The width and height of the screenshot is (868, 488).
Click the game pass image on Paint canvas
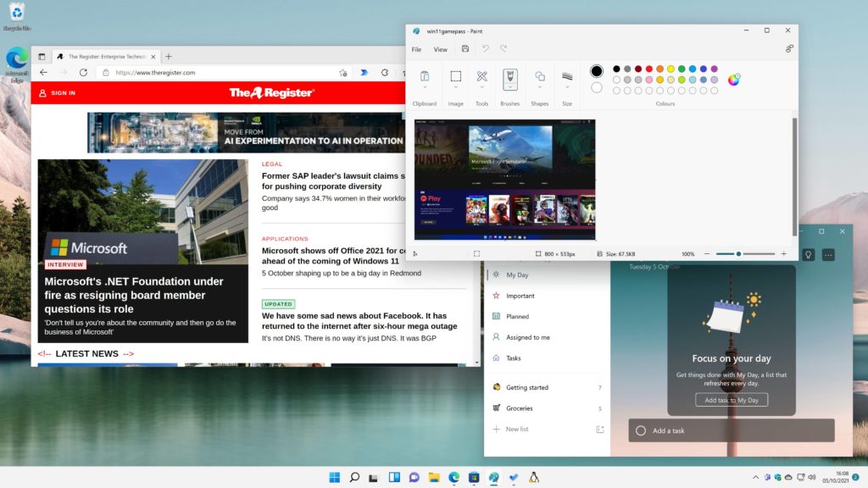pos(505,180)
